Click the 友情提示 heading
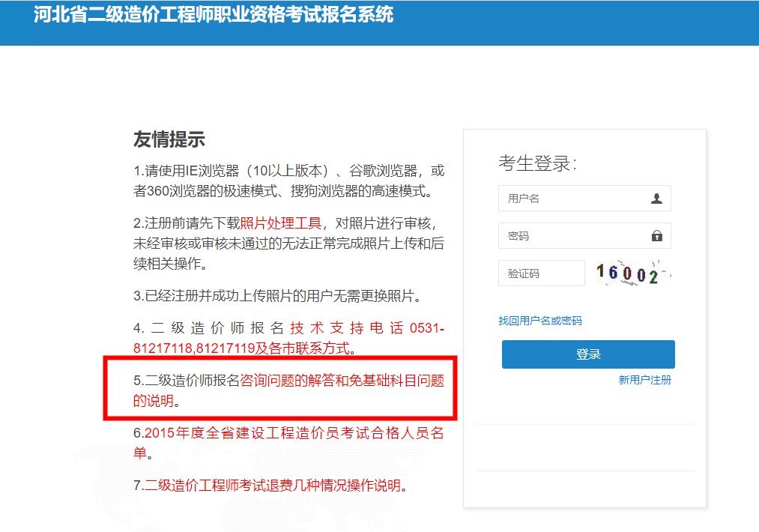Viewport: 759px width, 532px height. tap(169, 139)
